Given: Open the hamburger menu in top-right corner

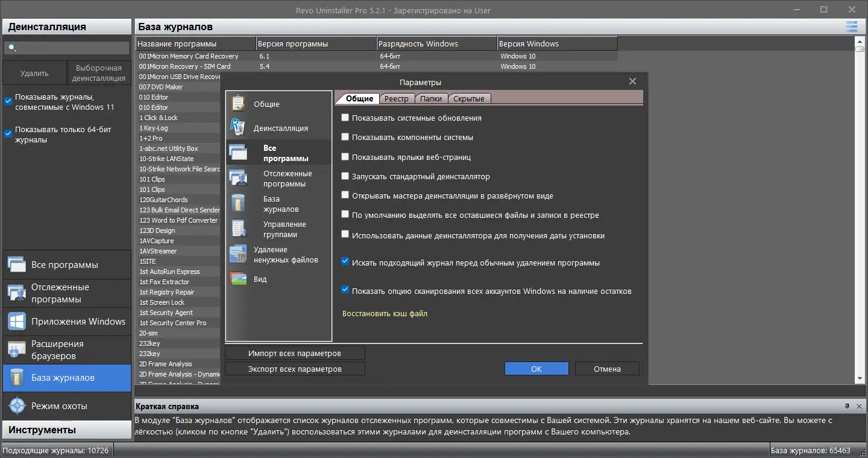Looking at the screenshot, I should click(851, 27).
